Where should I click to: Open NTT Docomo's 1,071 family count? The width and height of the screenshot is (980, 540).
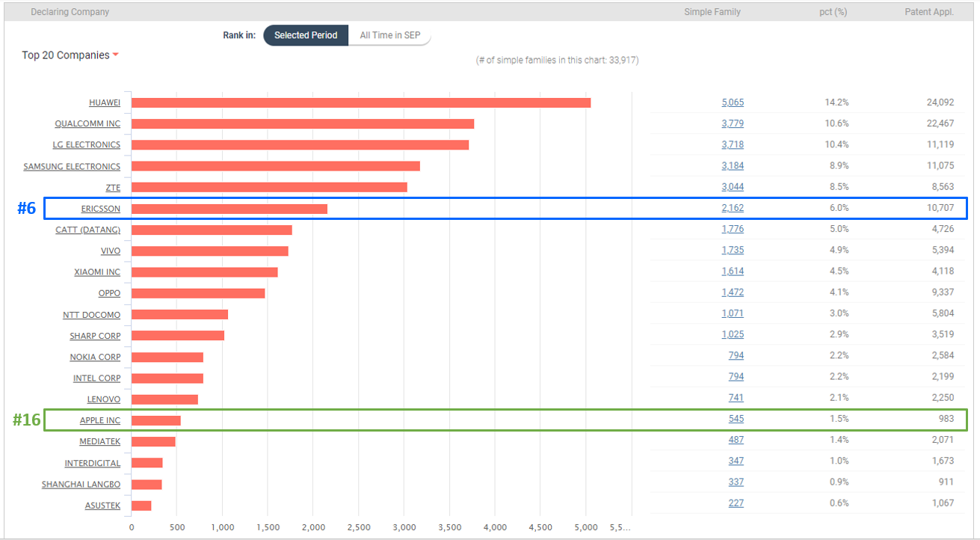(x=733, y=313)
